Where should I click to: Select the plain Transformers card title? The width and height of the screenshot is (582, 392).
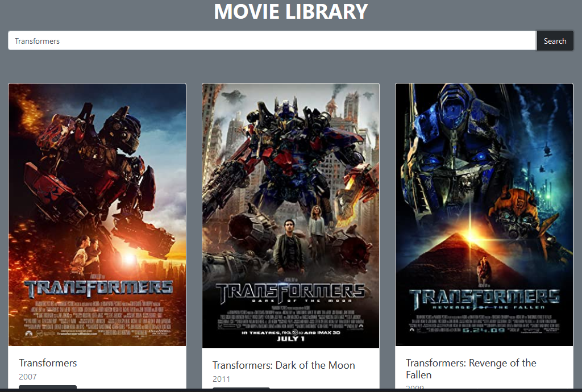point(48,362)
